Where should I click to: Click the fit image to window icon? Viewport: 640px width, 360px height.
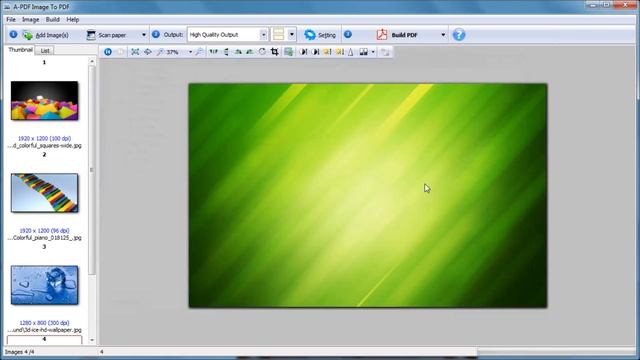(135, 52)
